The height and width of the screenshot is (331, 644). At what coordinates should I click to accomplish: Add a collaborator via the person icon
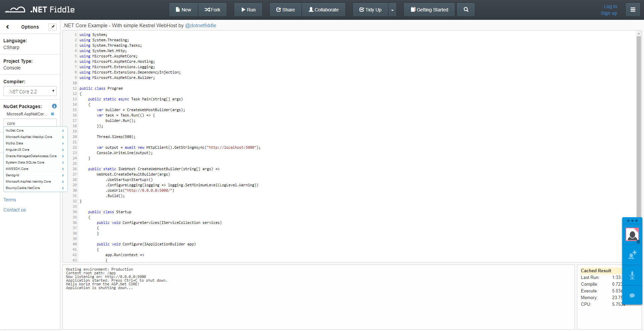click(x=632, y=255)
